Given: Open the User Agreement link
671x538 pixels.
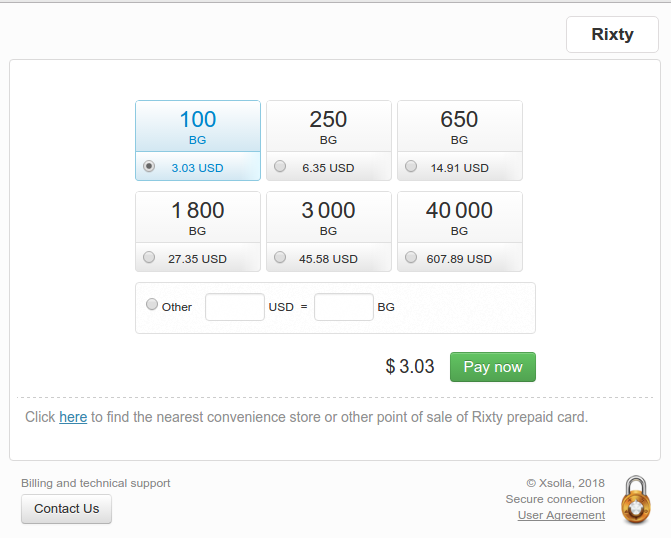Looking at the screenshot, I should (x=561, y=515).
